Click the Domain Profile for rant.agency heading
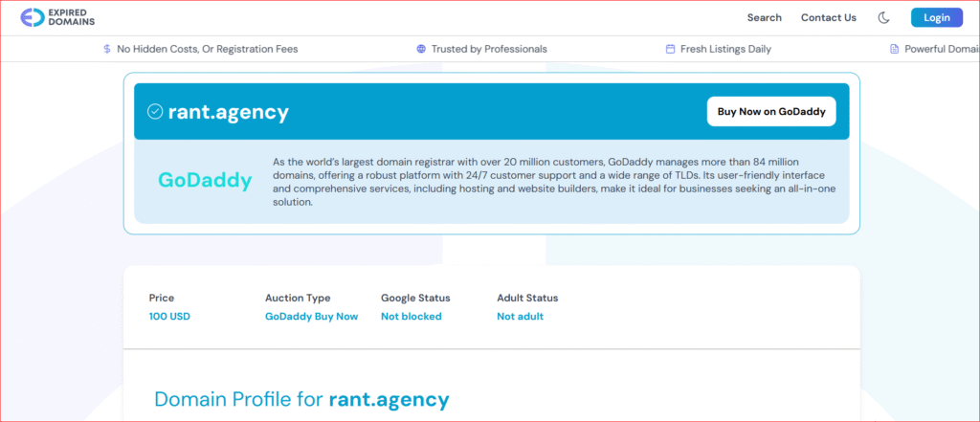The image size is (980, 422). click(301, 399)
